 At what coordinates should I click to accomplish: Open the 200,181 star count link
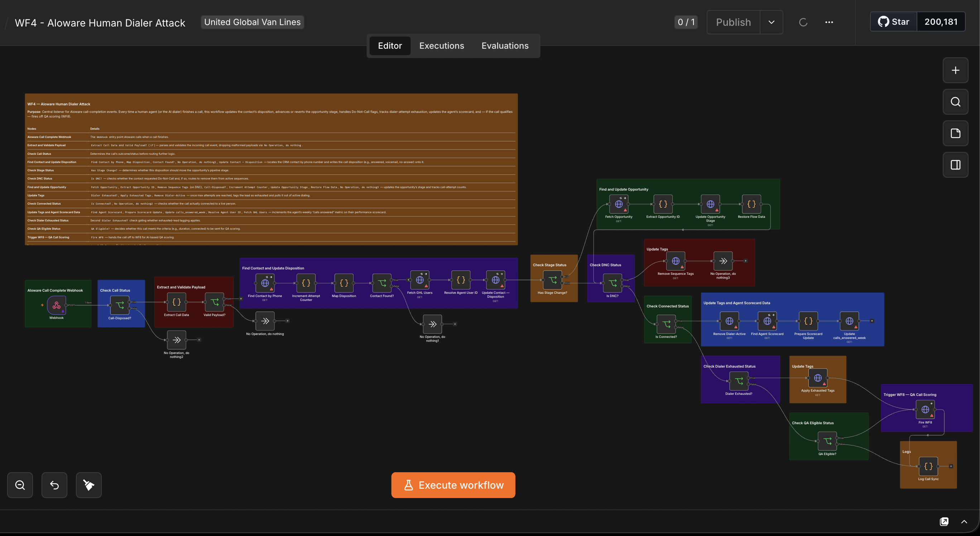(941, 22)
